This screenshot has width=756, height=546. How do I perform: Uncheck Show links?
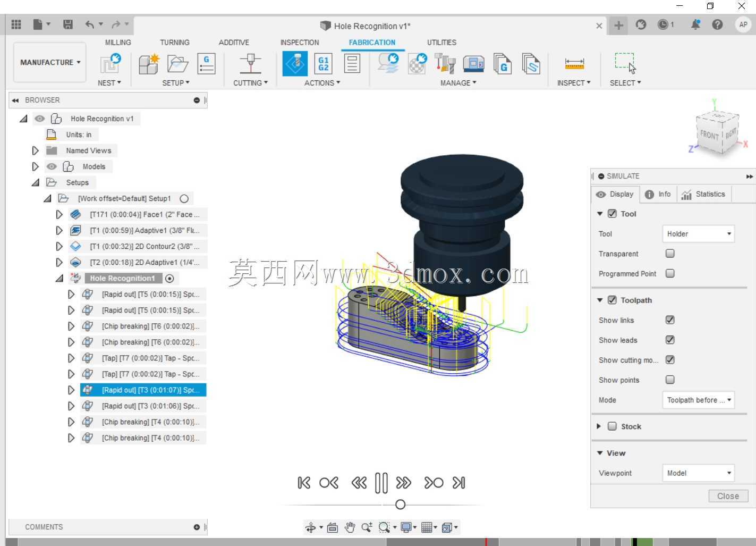click(x=670, y=320)
